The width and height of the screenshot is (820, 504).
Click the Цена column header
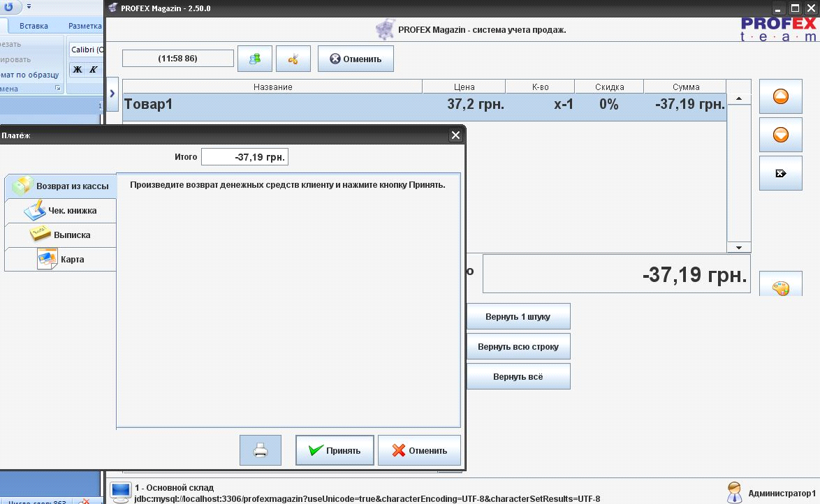tap(464, 87)
